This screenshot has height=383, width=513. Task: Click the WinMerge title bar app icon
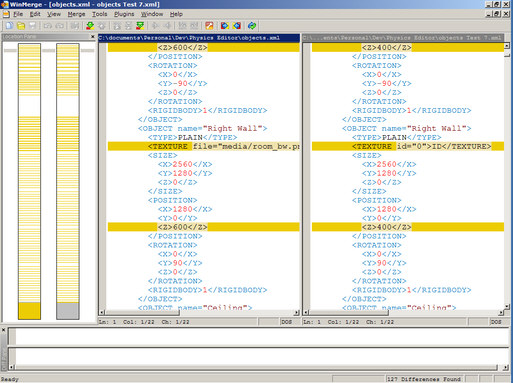click(x=4, y=4)
